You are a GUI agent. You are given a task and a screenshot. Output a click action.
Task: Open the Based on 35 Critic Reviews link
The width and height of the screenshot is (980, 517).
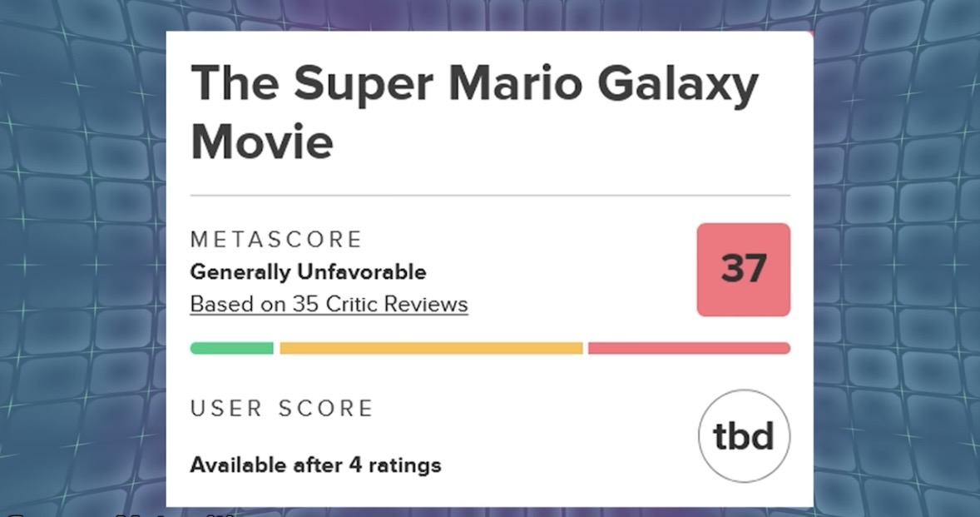(329, 304)
